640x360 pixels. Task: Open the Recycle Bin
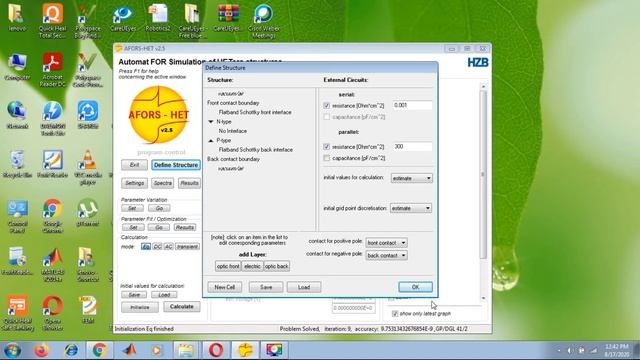[17, 164]
